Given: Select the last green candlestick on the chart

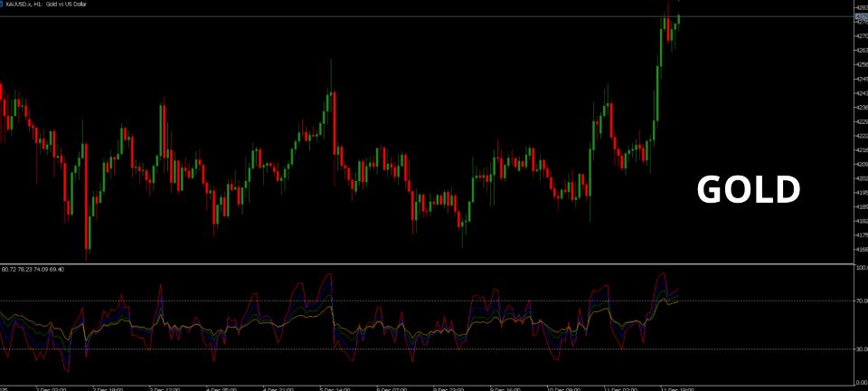Looking at the screenshot, I should pyautogui.click(x=679, y=19).
